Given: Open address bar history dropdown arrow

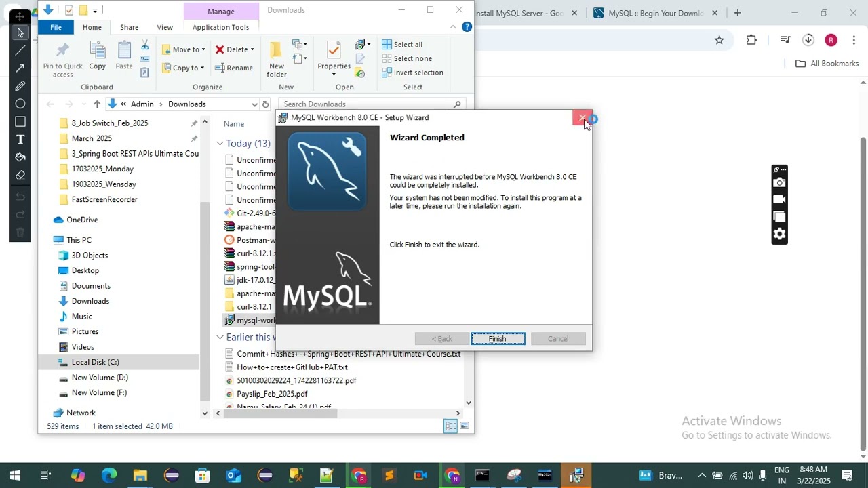Looking at the screenshot, I should click(254, 104).
